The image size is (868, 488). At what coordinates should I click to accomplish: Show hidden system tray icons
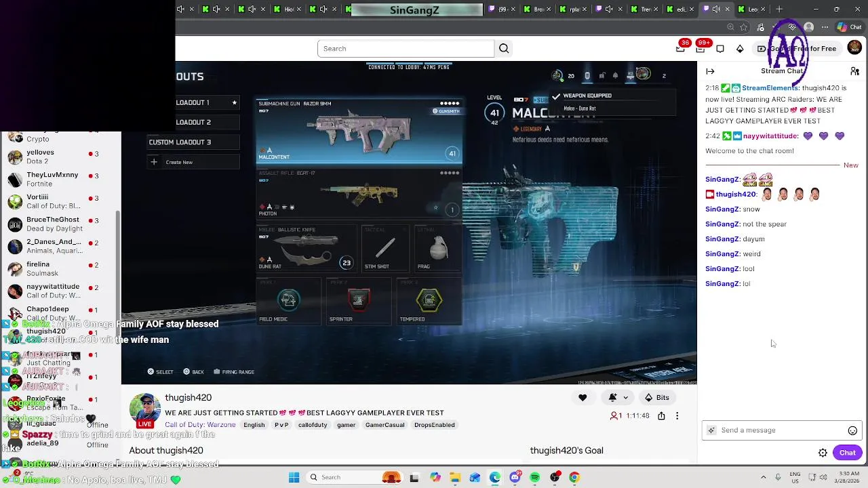click(764, 477)
